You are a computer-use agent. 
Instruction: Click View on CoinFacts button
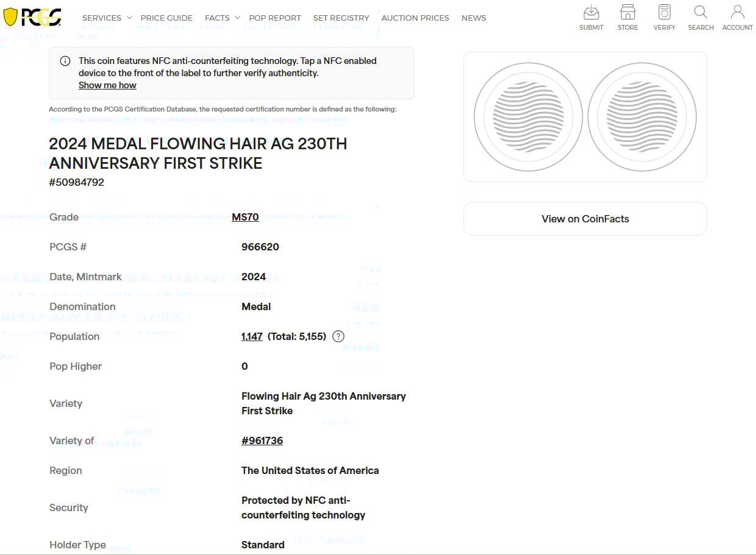click(x=585, y=219)
